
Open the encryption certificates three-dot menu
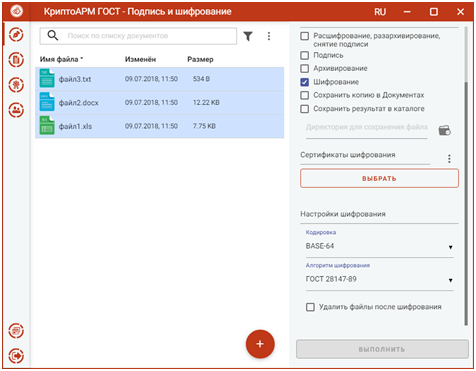449,159
